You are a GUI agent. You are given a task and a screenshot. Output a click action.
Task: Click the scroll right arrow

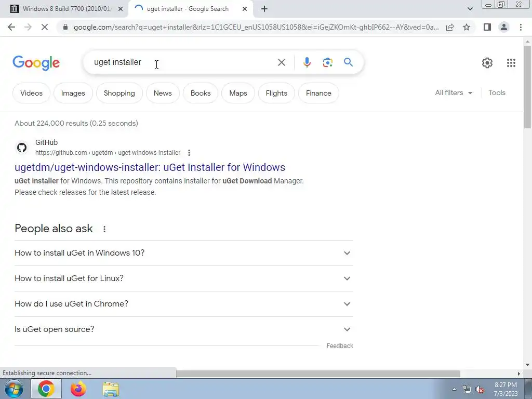point(519,374)
